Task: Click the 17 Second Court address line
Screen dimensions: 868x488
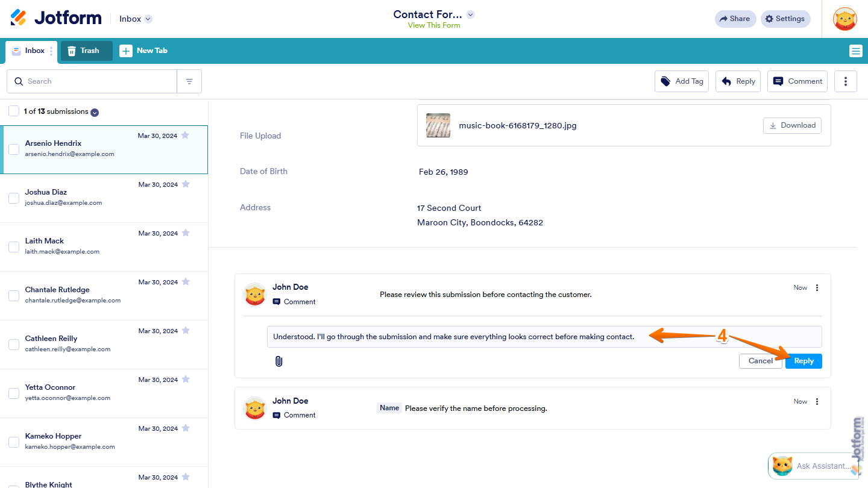Action: (x=449, y=208)
